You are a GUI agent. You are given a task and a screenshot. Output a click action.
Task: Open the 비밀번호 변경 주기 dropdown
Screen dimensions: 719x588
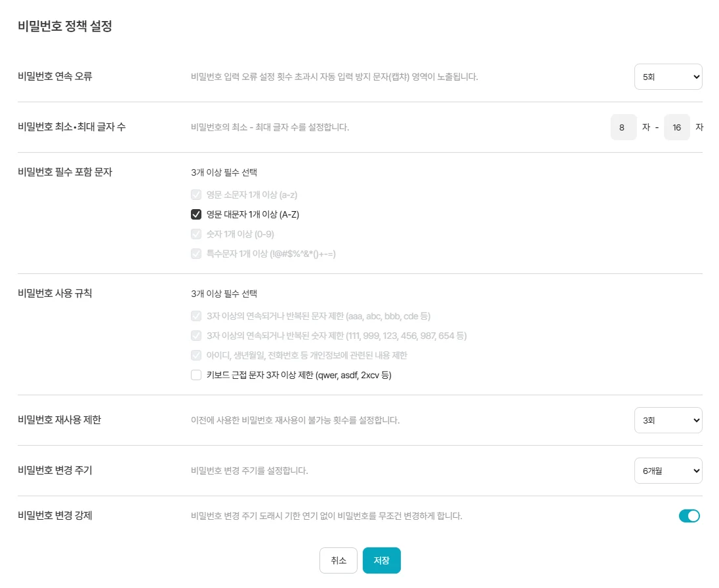click(x=668, y=471)
